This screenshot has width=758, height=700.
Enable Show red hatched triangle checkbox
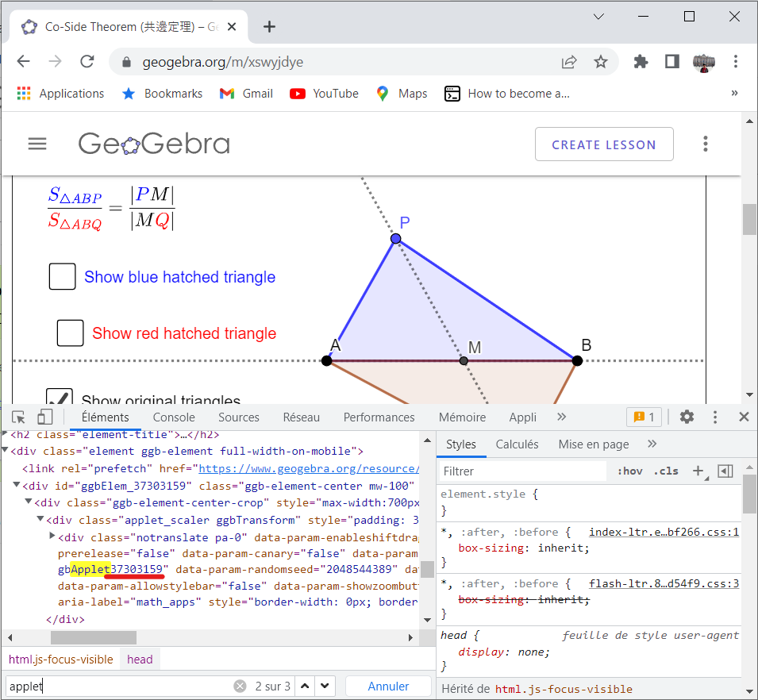pos(71,333)
